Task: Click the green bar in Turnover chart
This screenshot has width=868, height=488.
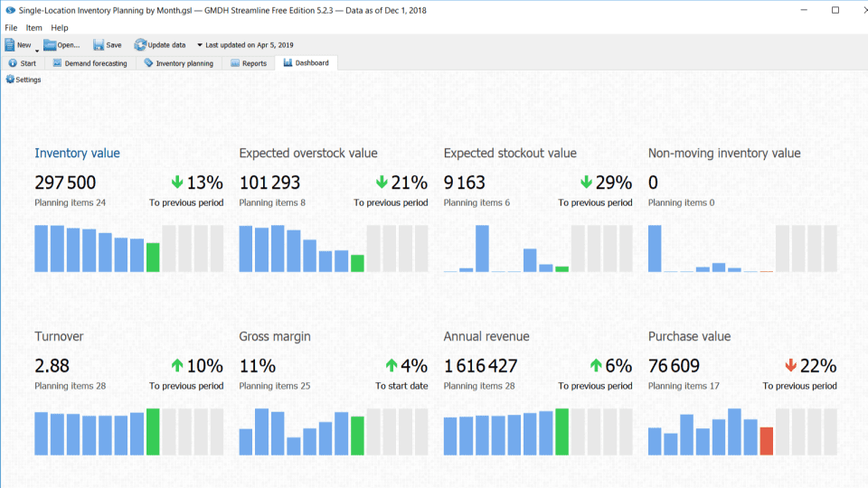Action: pos(153,432)
